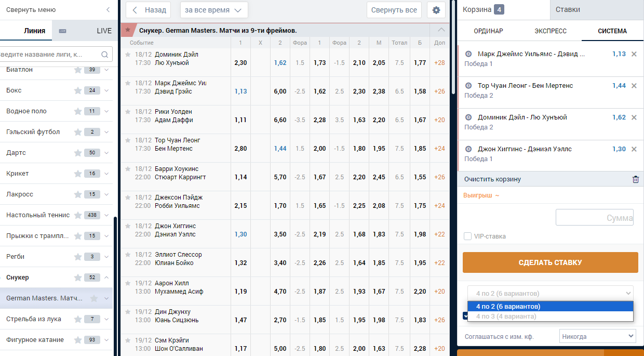
Task: Remove Тор Чуан Леонг bet with X
Action: [634, 86]
